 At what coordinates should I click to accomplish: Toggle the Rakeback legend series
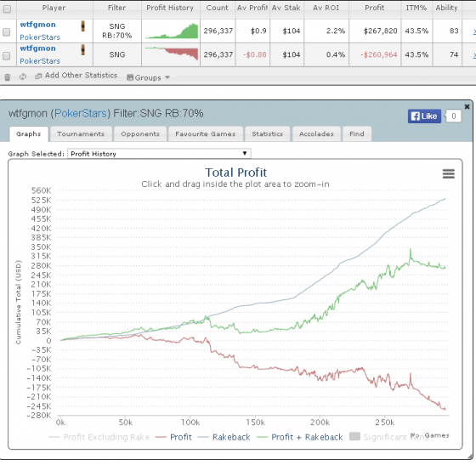(x=224, y=437)
